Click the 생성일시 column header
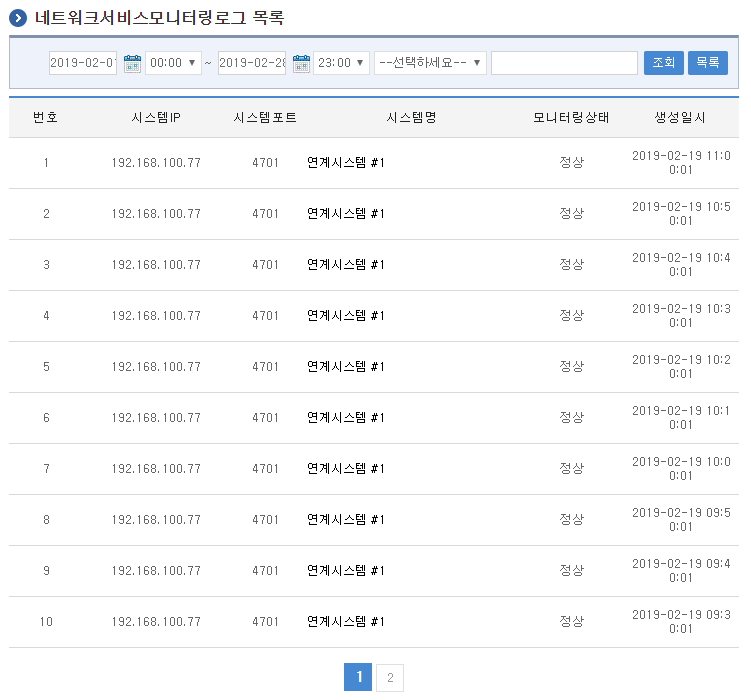Screen dimensions: 751x700 pyautogui.click(x=680, y=118)
